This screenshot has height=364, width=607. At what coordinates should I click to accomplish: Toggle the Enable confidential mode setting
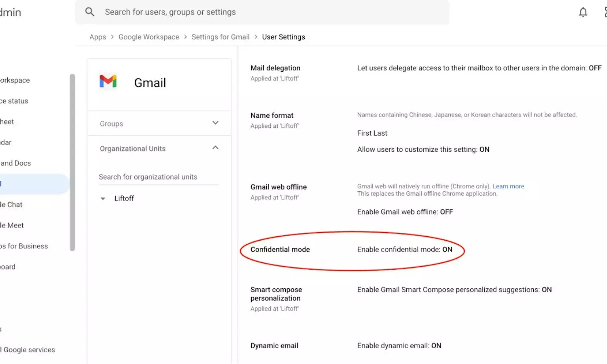(404, 250)
